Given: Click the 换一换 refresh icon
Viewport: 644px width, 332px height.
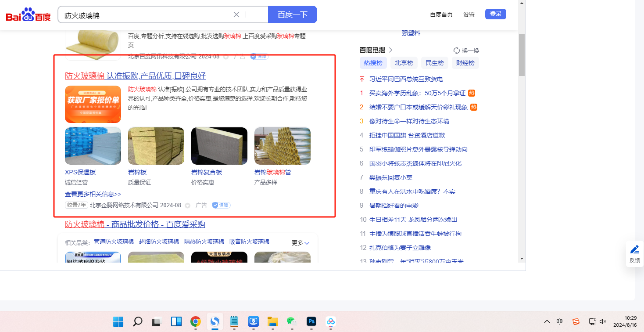Looking at the screenshot, I should click(457, 51).
